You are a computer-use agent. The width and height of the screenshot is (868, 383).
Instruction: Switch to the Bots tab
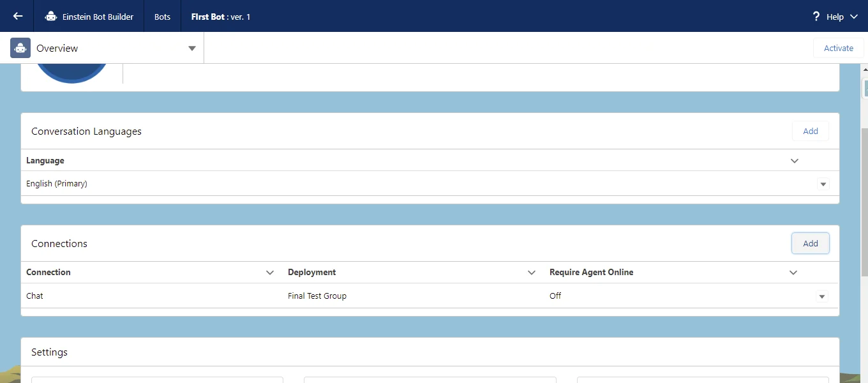162,17
